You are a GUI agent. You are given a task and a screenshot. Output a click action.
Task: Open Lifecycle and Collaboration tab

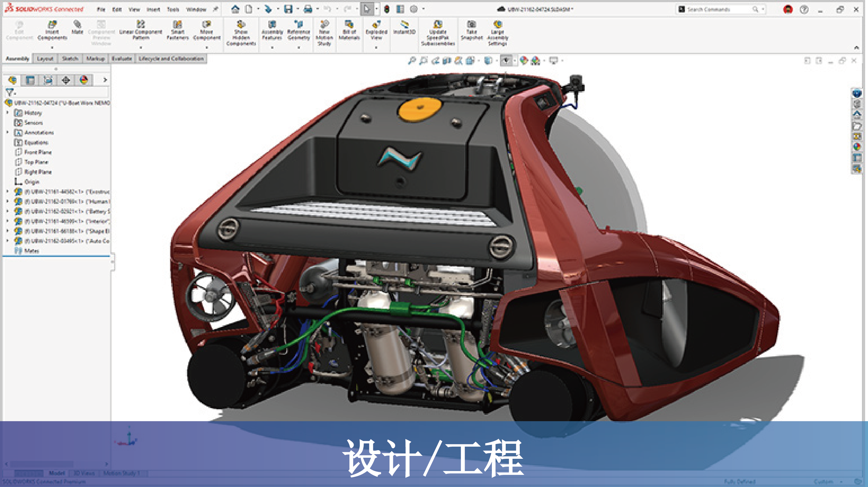[x=171, y=59]
